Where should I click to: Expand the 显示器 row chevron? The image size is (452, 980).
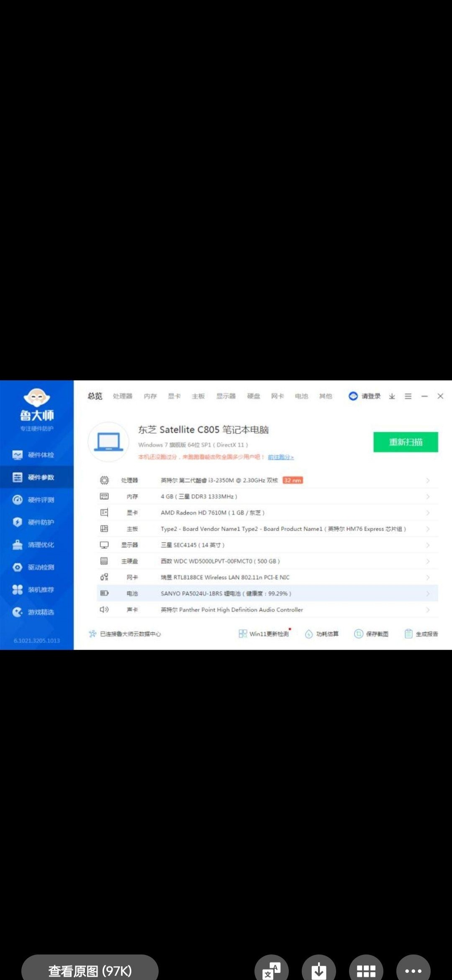coord(428,545)
